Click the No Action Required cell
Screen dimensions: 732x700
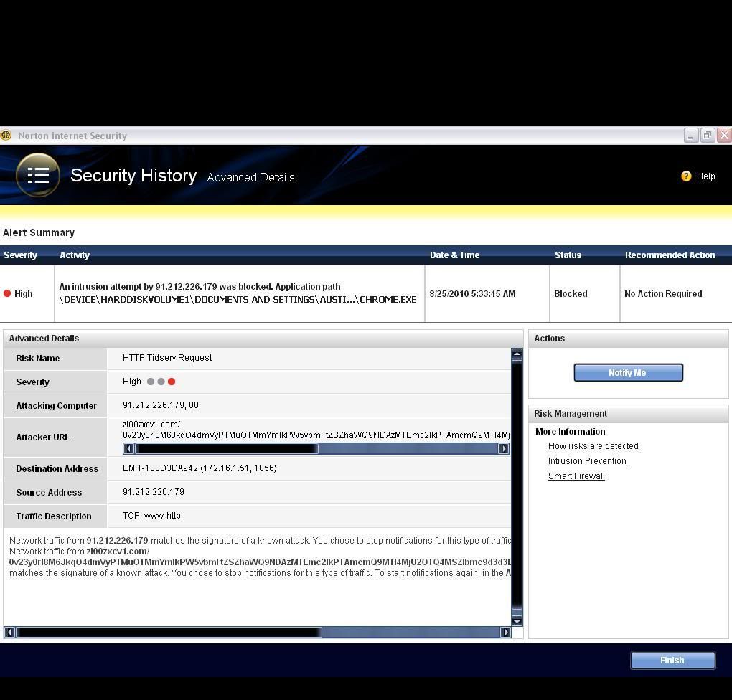point(663,293)
